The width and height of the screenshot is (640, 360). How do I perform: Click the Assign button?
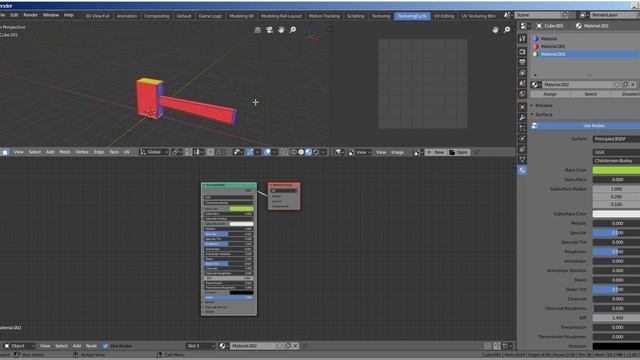click(x=550, y=94)
